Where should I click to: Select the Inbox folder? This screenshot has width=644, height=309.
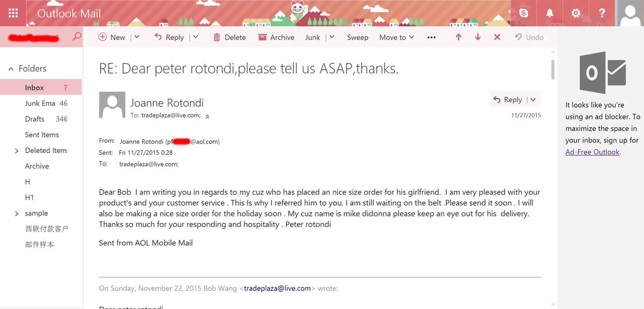[x=34, y=88]
